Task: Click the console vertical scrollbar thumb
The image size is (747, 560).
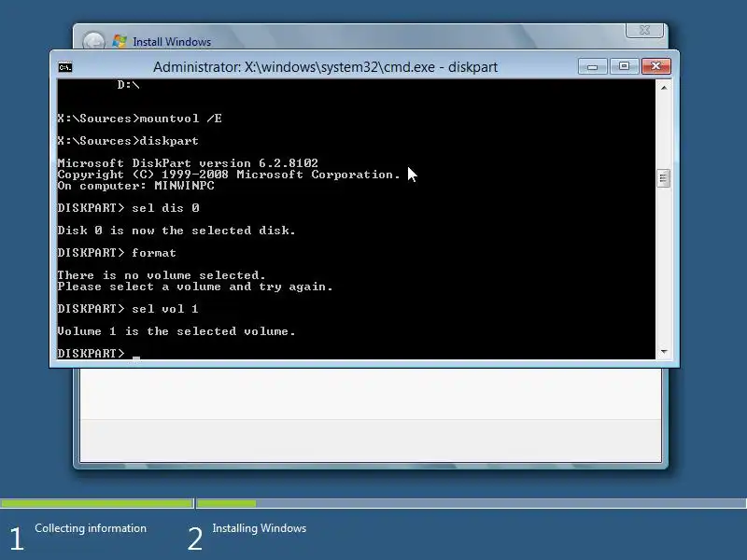Action: point(664,178)
